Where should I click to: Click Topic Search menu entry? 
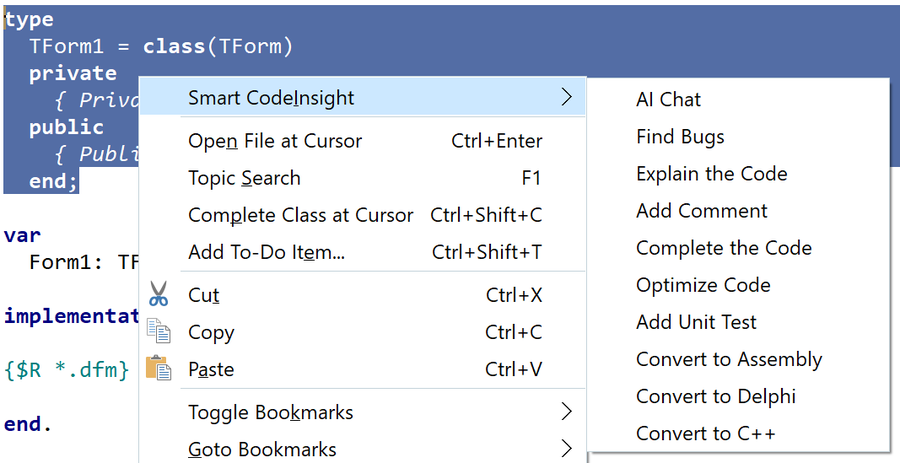click(x=244, y=178)
